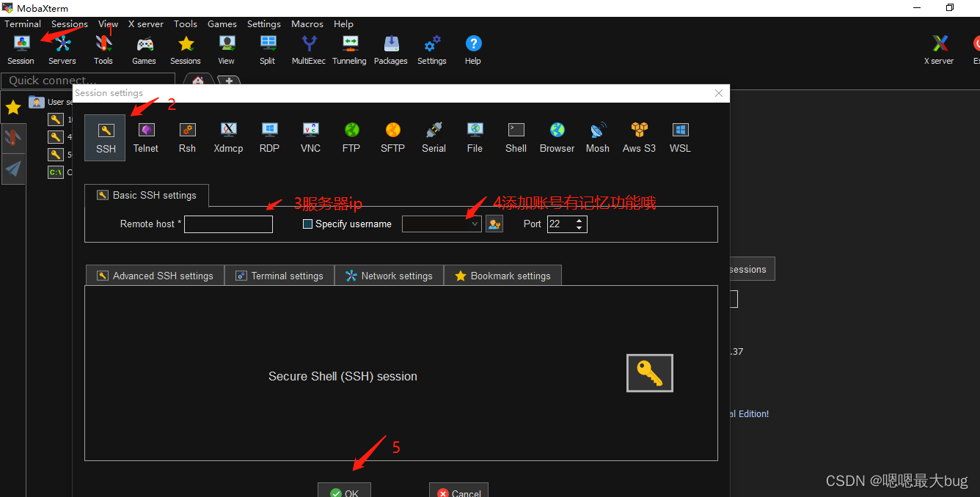Switch to Basic SSH settings tab
Image resolution: width=980 pixels, height=497 pixels.
(147, 196)
